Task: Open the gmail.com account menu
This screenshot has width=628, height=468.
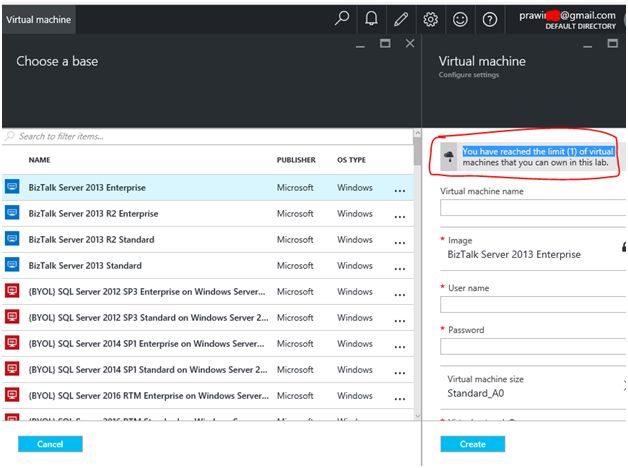Action: coord(567,20)
